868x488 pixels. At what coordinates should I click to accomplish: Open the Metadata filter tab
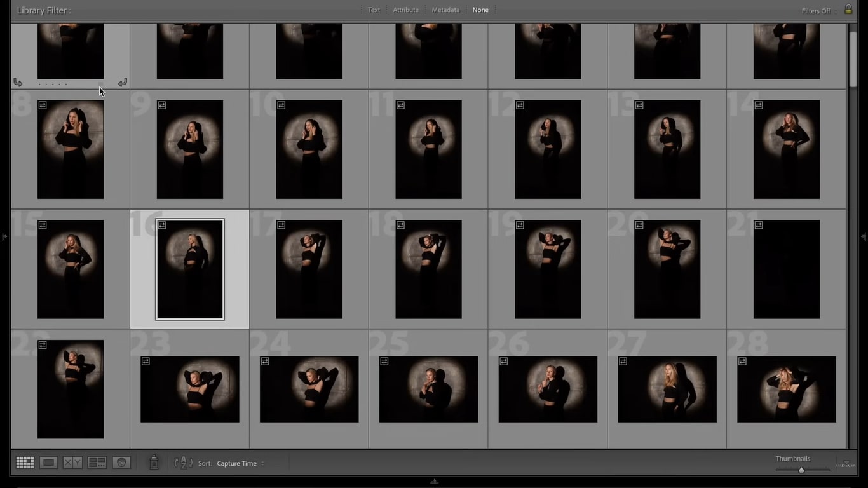(x=445, y=10)
